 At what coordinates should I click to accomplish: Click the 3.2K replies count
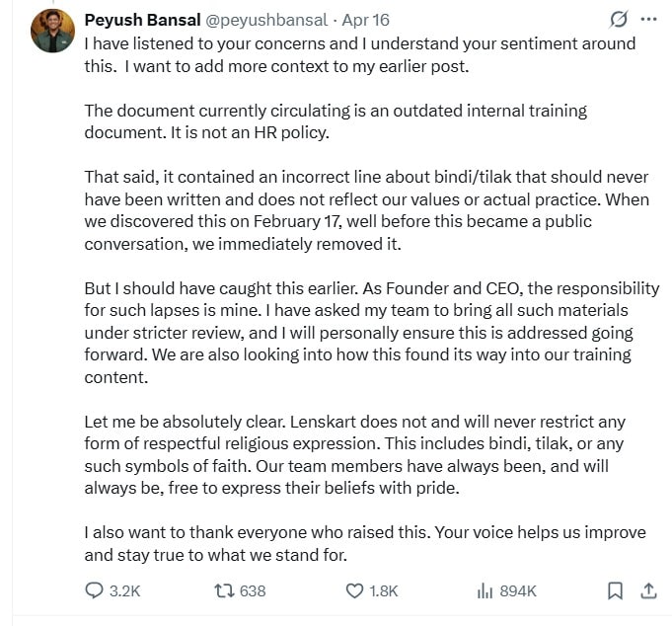pos(125,590)
